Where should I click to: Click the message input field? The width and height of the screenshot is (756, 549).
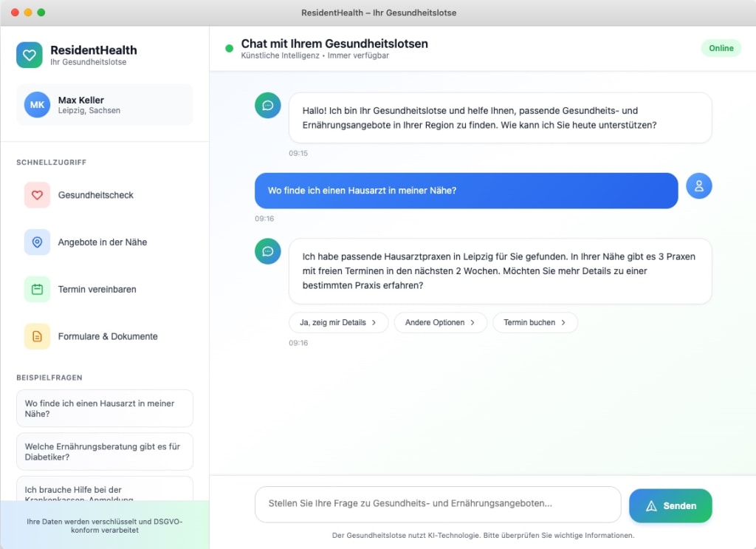pyautogui.click(x=437, y=505)
